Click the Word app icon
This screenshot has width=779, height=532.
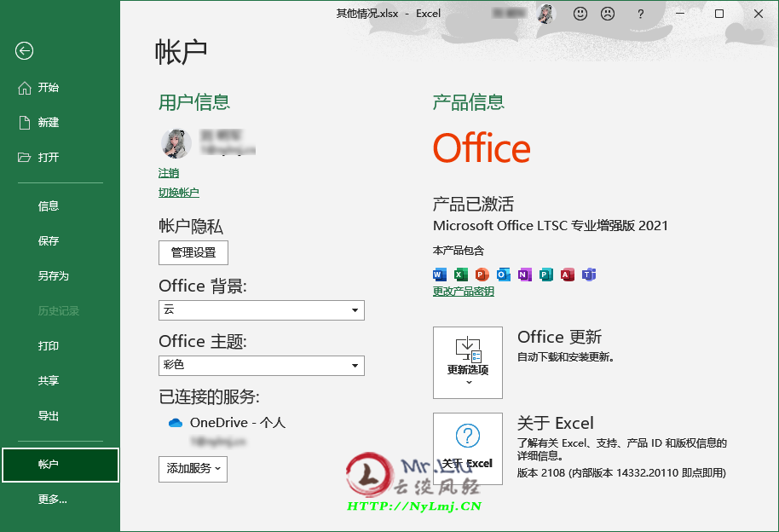[x=439, y=275]
